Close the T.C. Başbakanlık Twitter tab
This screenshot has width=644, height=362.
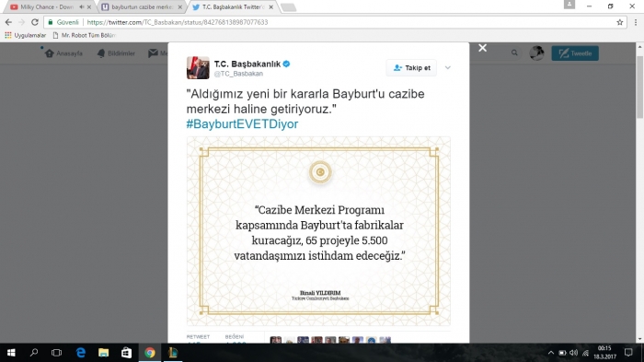tap(270, 7)
